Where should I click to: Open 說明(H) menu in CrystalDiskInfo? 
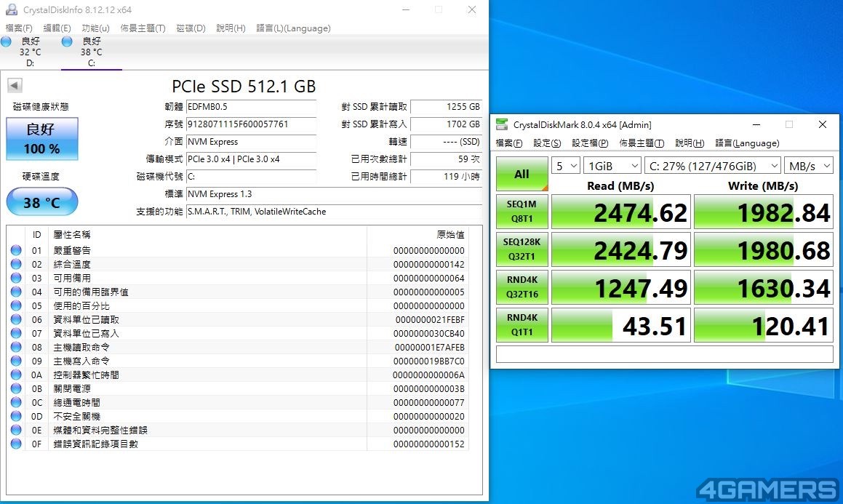[231, 28]
